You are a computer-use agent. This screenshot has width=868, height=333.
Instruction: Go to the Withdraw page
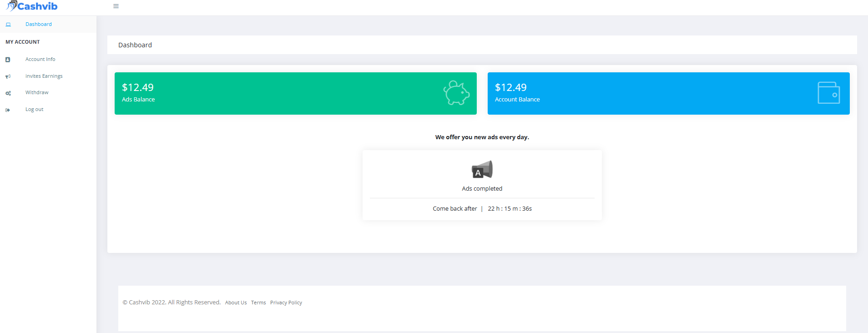point(37,93)
